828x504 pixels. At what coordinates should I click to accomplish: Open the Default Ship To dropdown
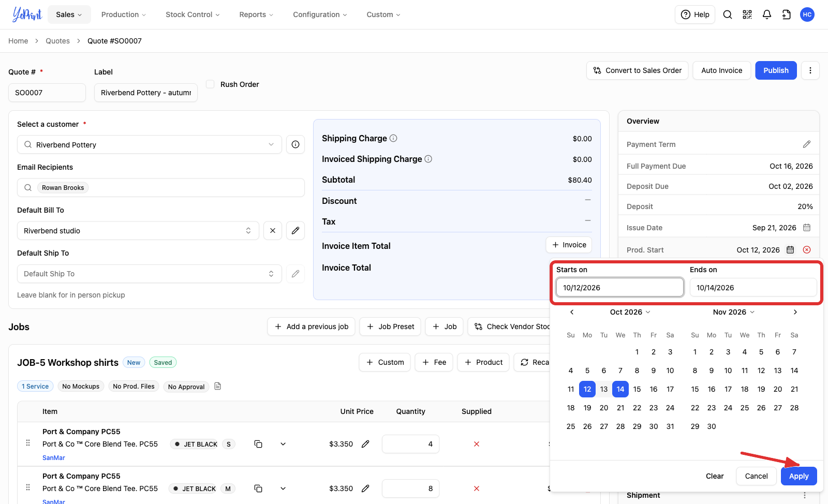point(150,274)
